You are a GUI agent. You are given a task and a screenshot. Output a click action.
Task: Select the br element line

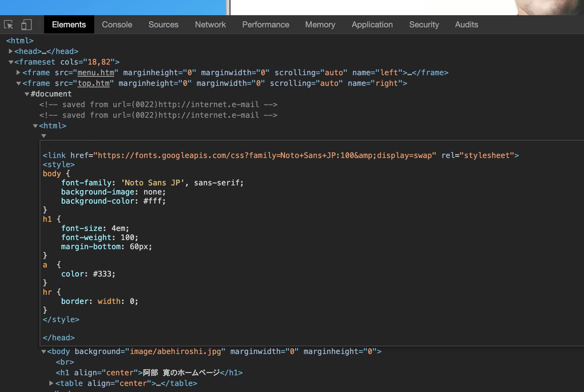pos(65,362)
